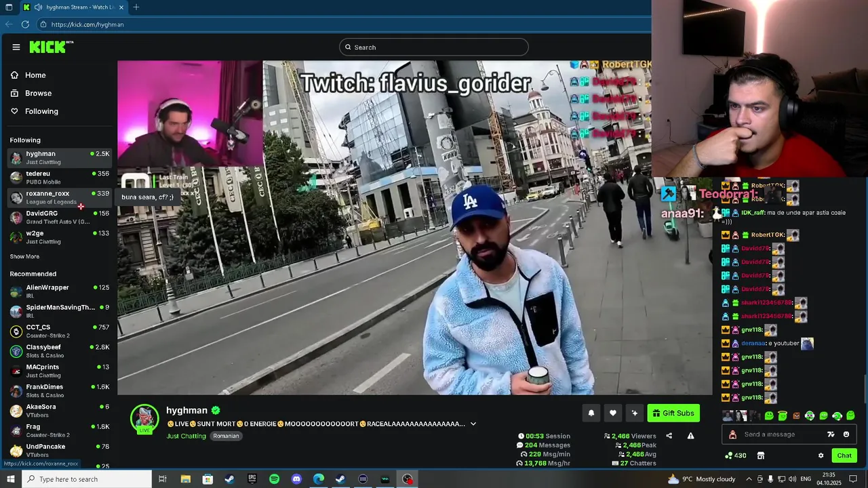Click the sparkle icon beside Gift Subs
Viewport: 868px width, 488px height.
point(635,413)
